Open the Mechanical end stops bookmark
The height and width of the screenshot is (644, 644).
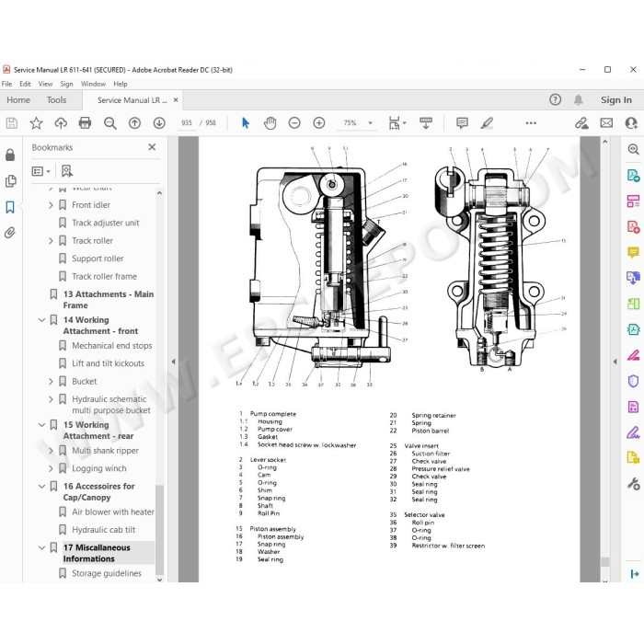112,345
